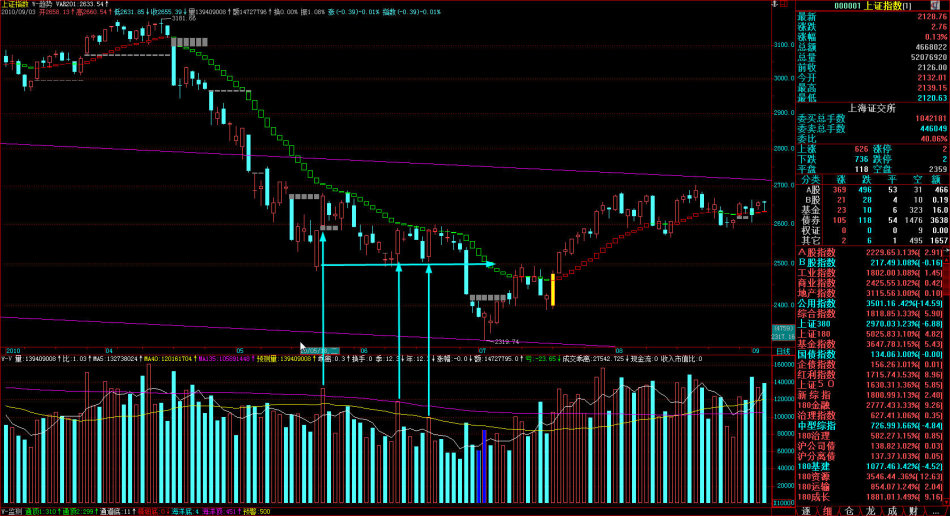Click the green arrowhead ending the horizontal cyan line
This screenshot has height=516, width=950.
tap(490, 264)
